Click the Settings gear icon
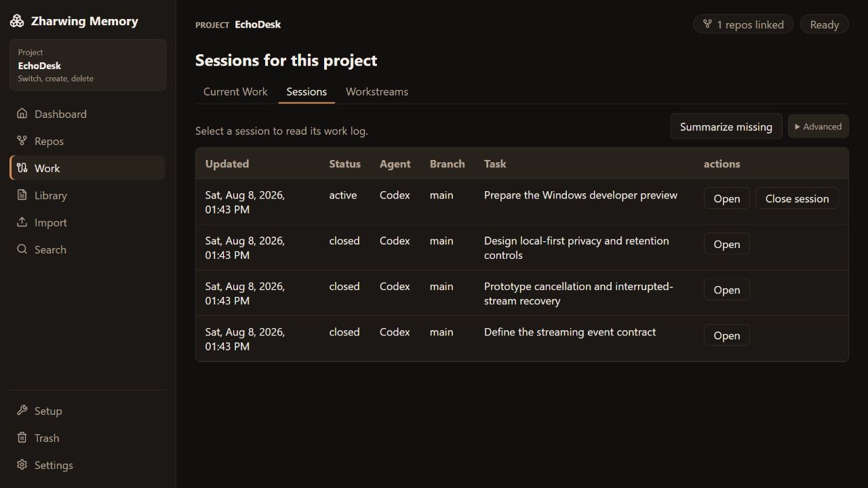Image resolution: width=868 pixels, height=488 pixels. tap(22, 465)
